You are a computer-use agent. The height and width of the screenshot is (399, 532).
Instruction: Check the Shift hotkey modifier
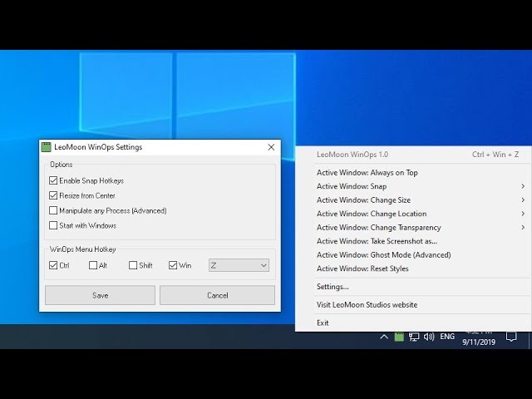tap(133, 265)
